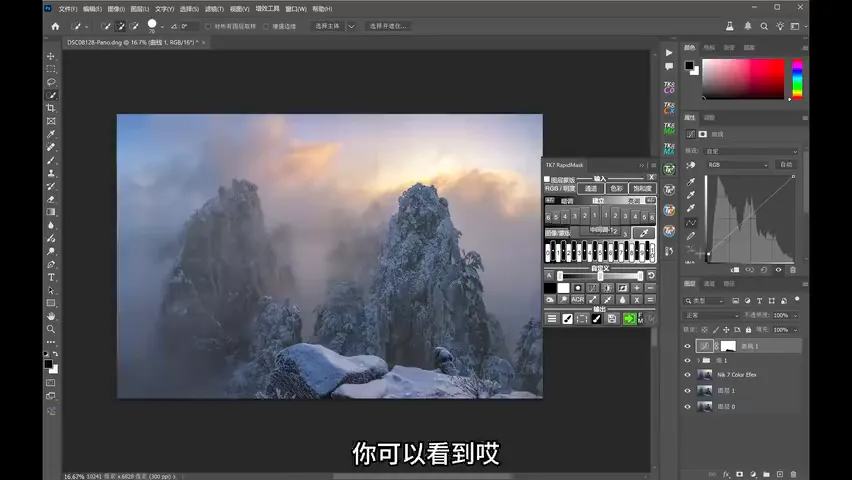Select the Hand tool
Image resolution: width=852 pixels, height=480 pixels.
51,316
